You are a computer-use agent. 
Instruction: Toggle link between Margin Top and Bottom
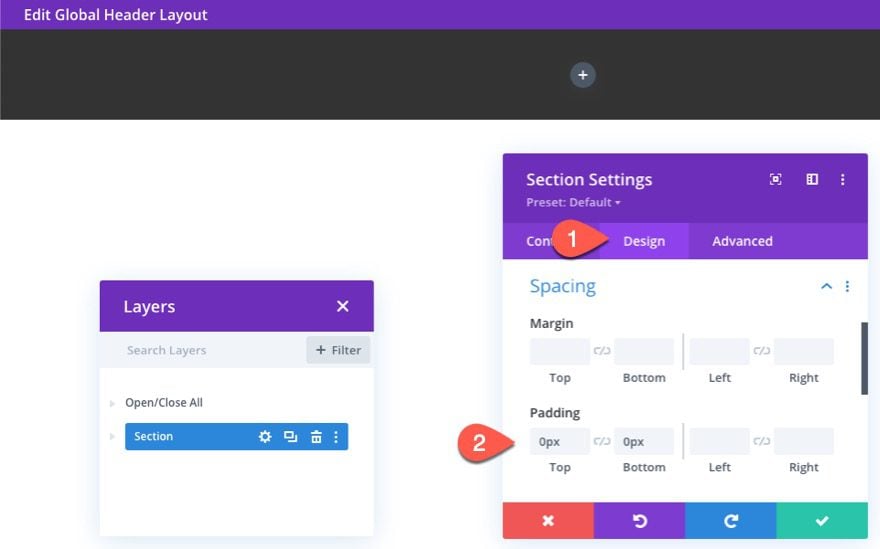pyautogui.click(x=602, y=351)
